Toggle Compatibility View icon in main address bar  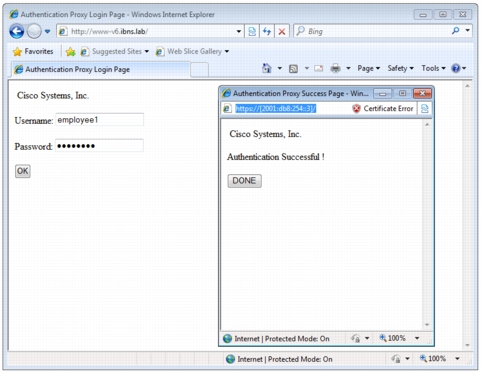point(252,32)
